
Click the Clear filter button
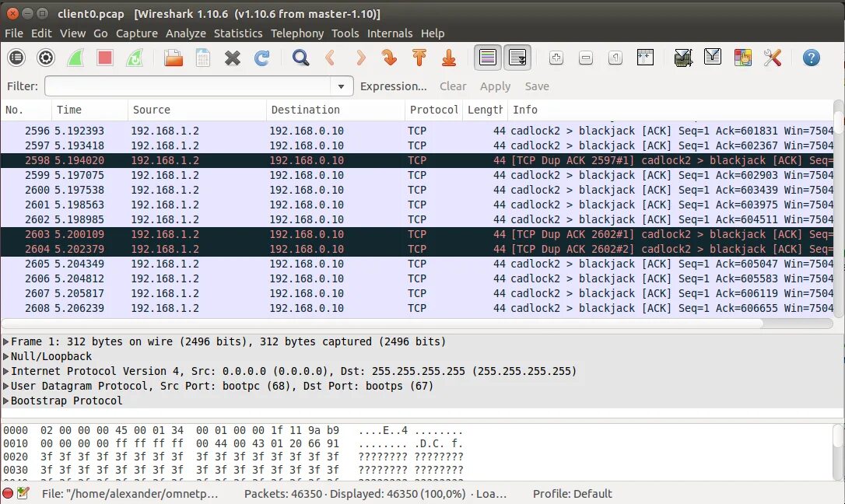tap(453, 86)
